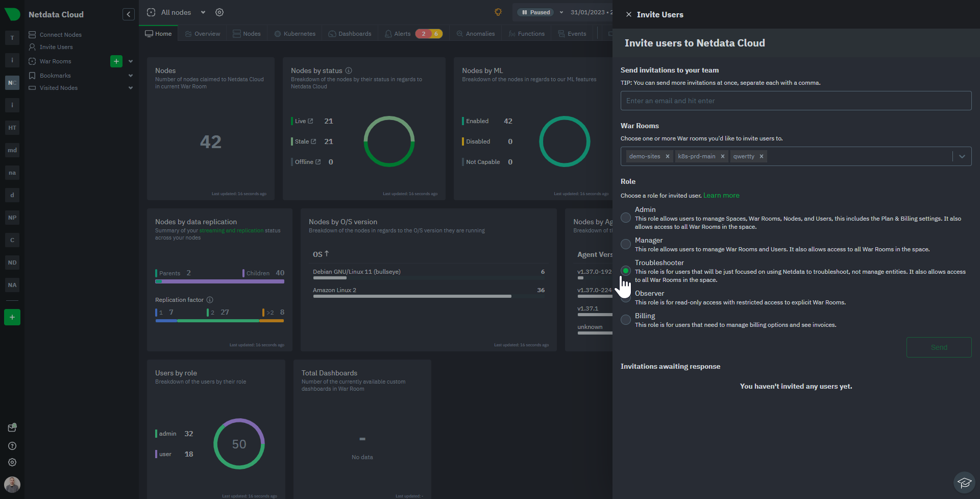Close the Invite Users panel
Screen dimensions: 980x499
[629, 14]
